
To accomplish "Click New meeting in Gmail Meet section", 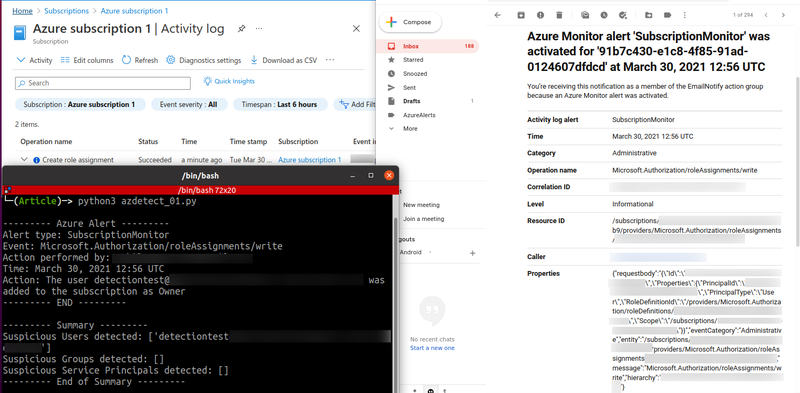I will 421,205.
